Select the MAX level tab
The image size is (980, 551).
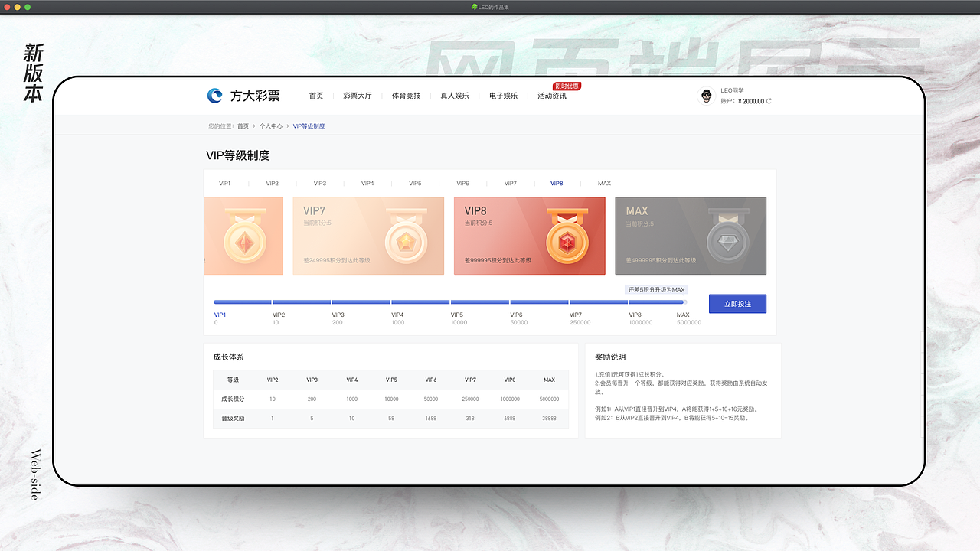click(x=604, y=184)
